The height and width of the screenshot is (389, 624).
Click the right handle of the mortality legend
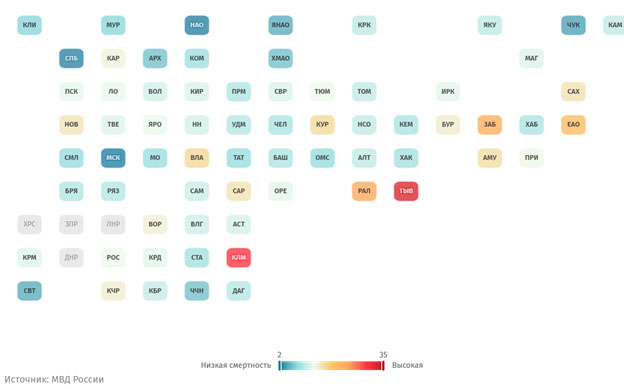coord(383,366)
